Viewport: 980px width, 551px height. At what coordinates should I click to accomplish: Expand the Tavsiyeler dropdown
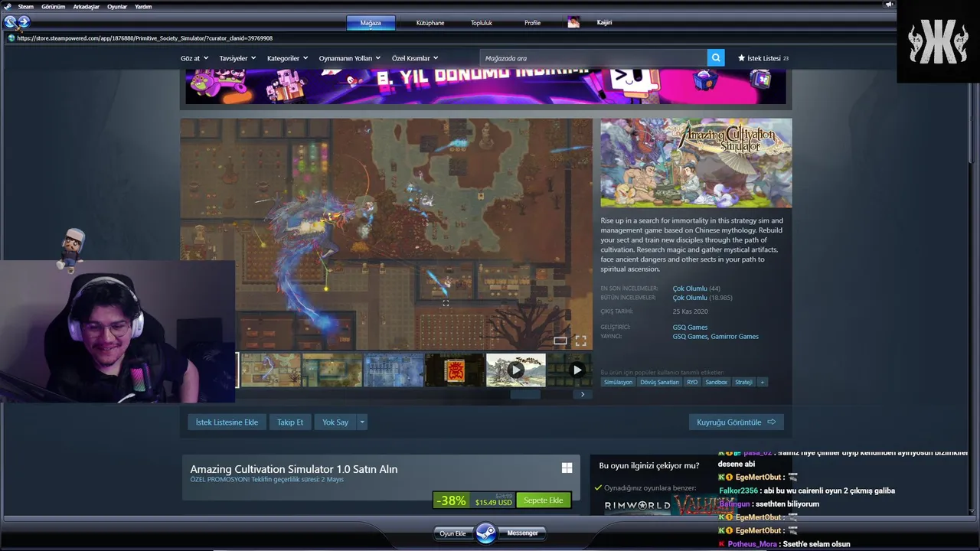[237, 58]
